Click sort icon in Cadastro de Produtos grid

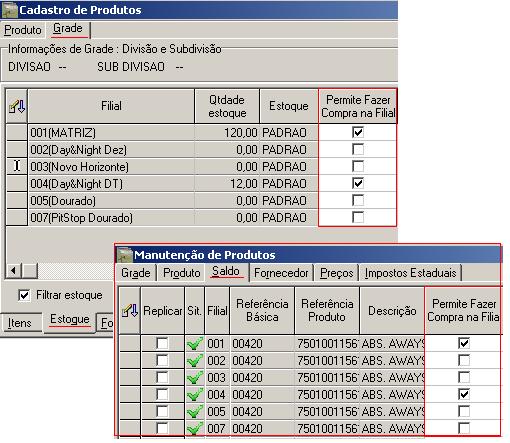17,106
